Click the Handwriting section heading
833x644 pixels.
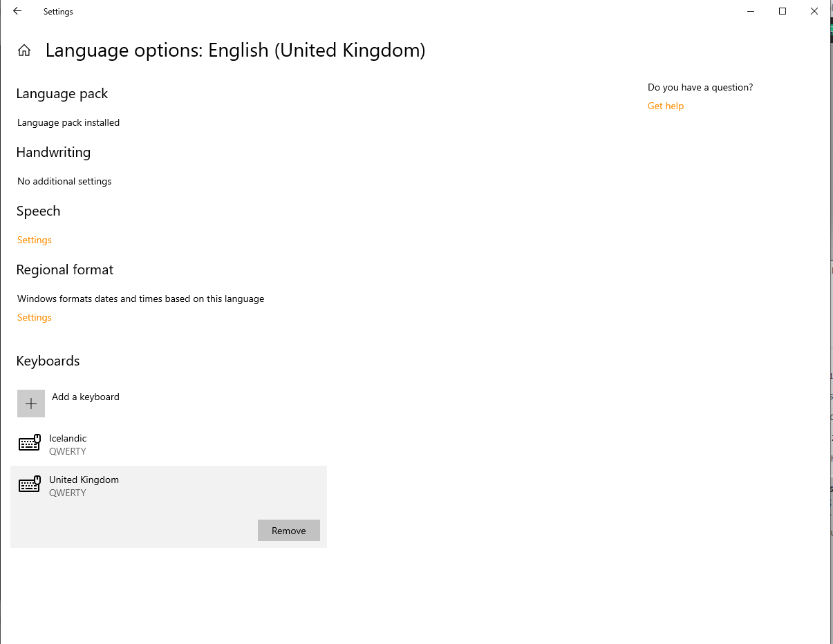(x=53, y=152)
